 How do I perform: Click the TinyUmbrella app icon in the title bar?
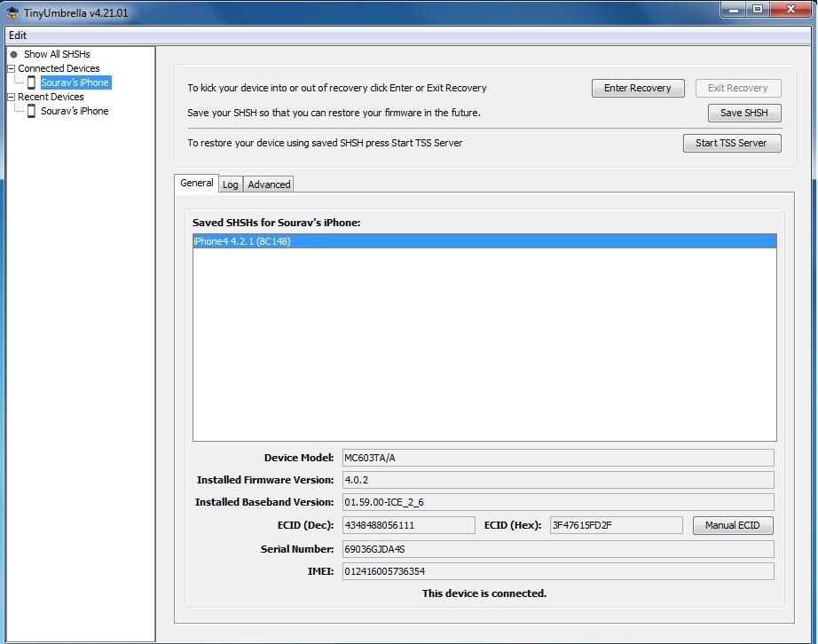click(12, 13)
